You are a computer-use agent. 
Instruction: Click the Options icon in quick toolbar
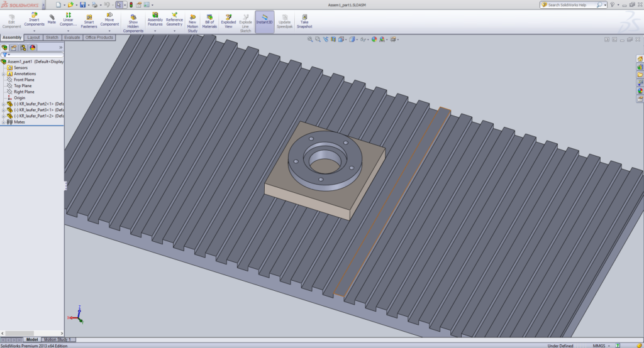point(147,5)
